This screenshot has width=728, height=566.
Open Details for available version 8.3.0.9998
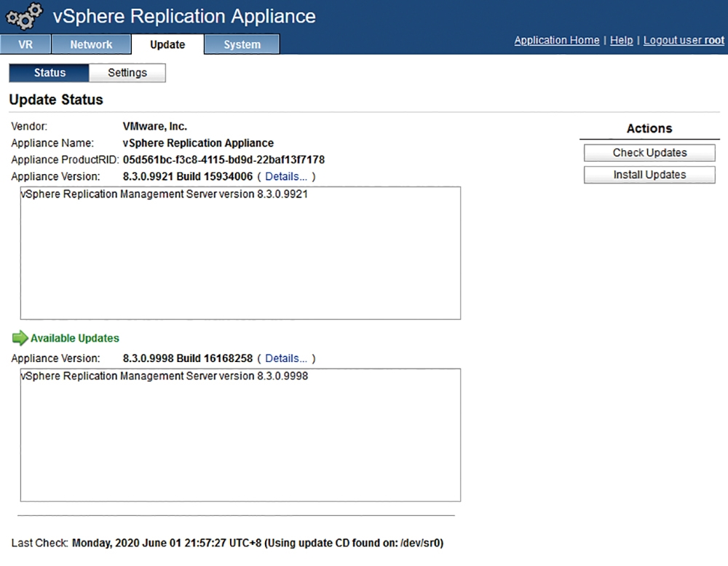286,358
